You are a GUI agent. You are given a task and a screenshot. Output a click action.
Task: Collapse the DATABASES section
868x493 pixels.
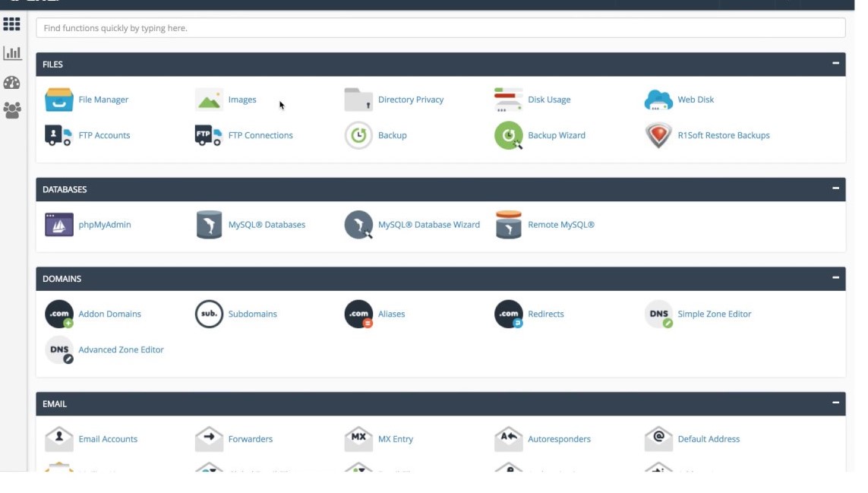pyautogui.click(x=835, y=188)
